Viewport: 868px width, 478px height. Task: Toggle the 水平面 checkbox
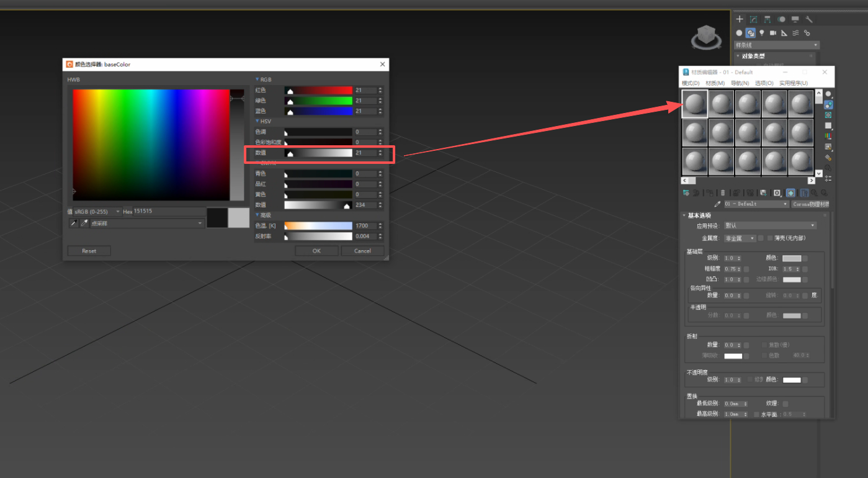756,414
